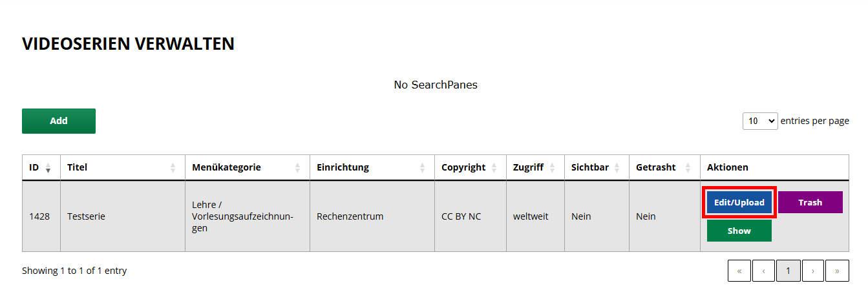
Task: Open the entries per page dropdown
Action: 760,121
